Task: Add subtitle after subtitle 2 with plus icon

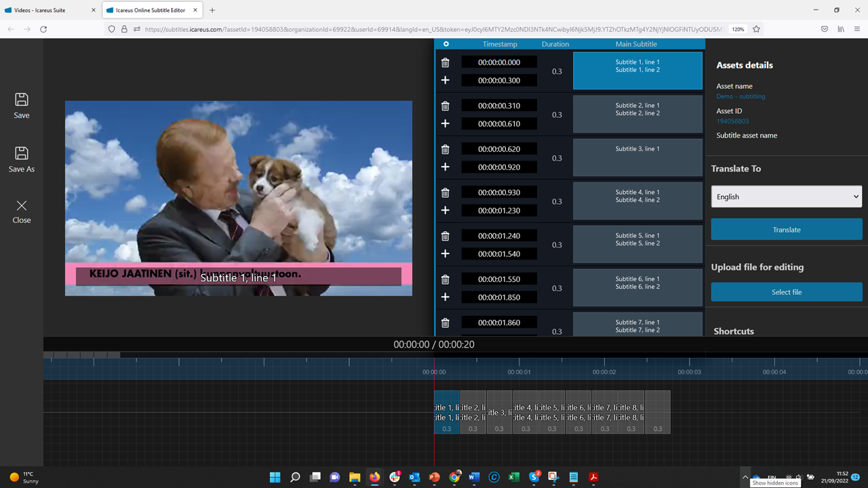Action: (x=446, y=123)
